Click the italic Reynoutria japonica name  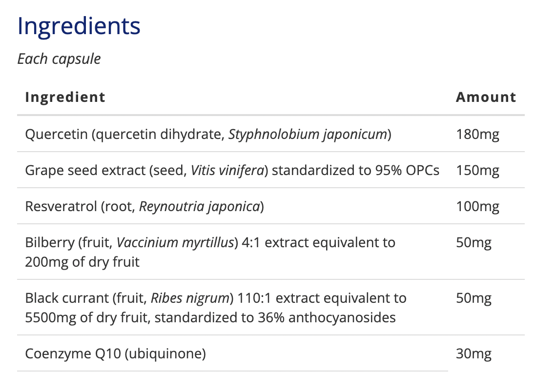[199, 206]
